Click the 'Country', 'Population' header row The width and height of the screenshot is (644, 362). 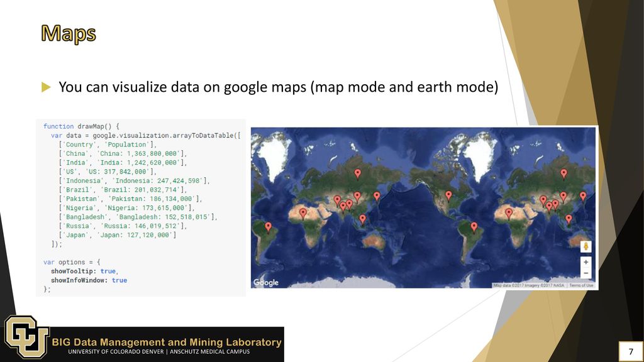108,145
